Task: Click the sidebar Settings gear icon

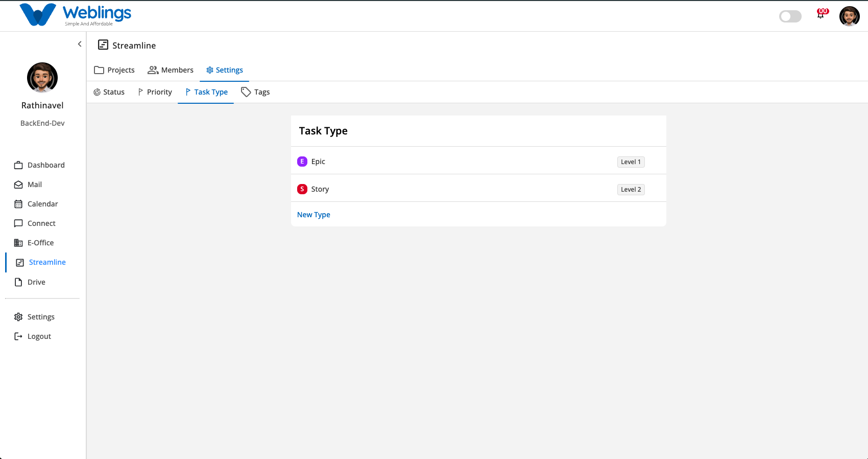Action: click(x=18, y=317)
